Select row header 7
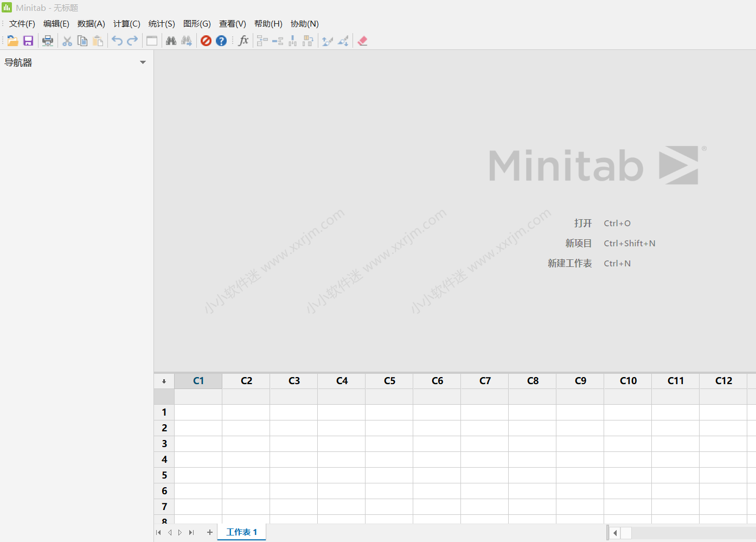Viewport: 756px width, 542px height. [164, 507]
